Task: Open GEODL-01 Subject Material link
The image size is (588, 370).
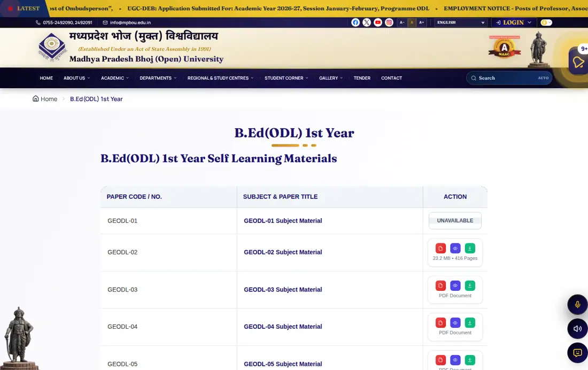Action: click(x=283, y=221)
